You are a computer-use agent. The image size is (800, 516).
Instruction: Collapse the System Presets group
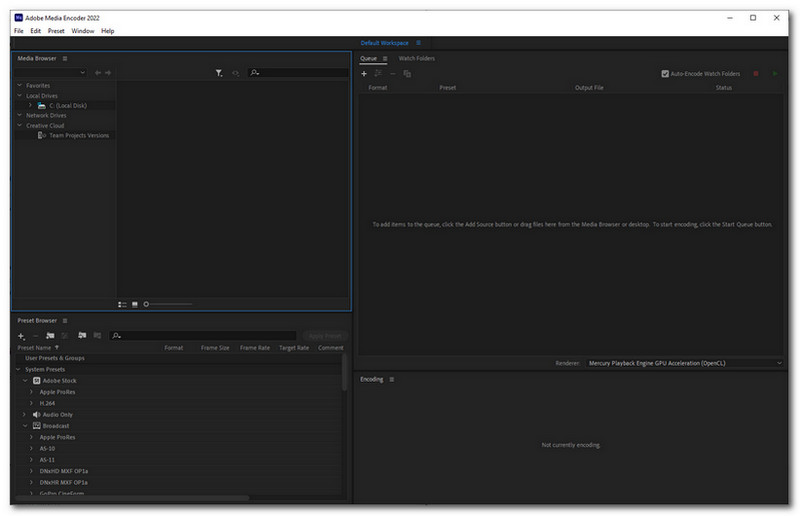click(x=18, y=369)
